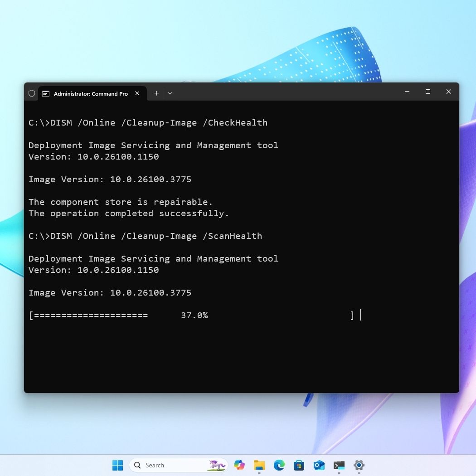The image size is (476, 476).
Task: Select the Administrator: Command Prompt tab
Action: (92, 93)
